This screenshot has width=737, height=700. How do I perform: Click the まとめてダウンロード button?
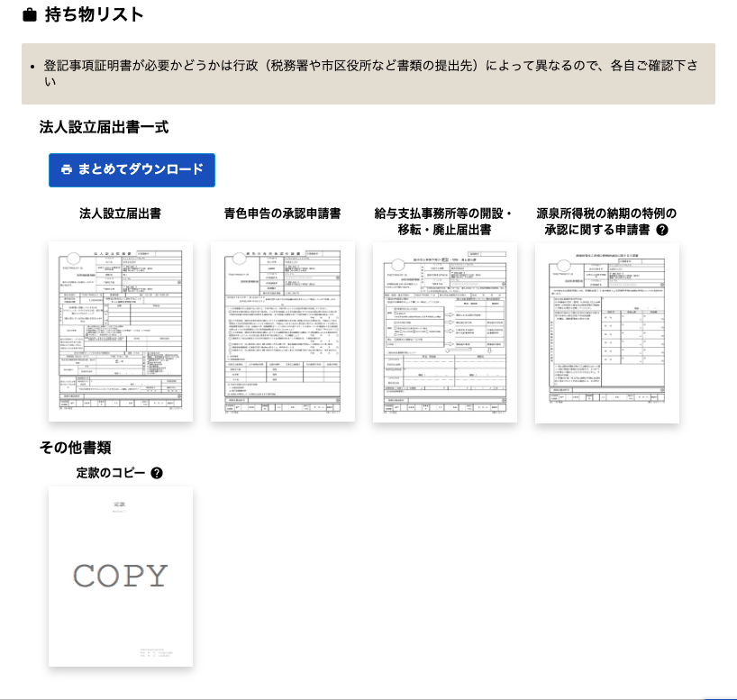click(x=132, y=169)
